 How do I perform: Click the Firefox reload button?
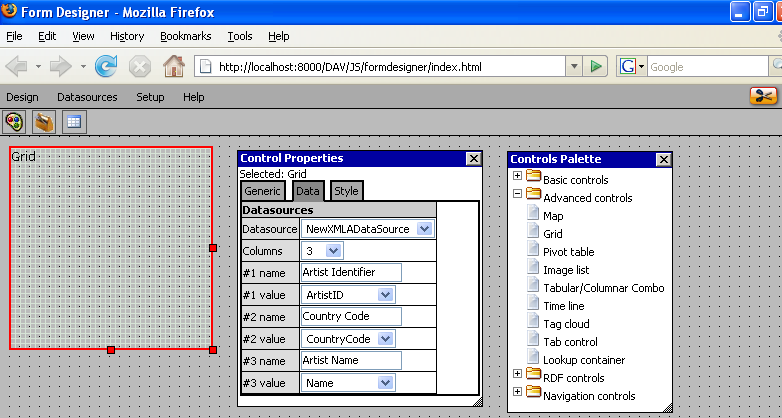click(106, 67)
